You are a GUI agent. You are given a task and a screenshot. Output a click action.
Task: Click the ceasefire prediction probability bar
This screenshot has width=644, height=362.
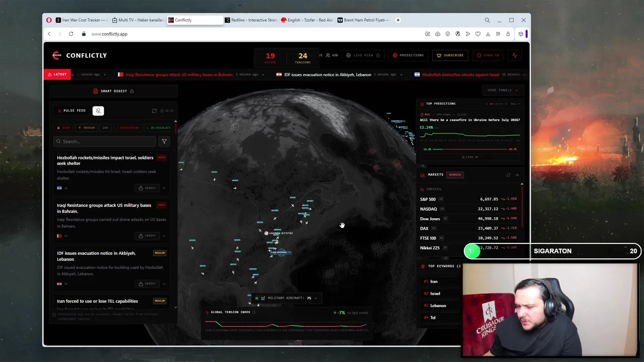click(470, 149)
